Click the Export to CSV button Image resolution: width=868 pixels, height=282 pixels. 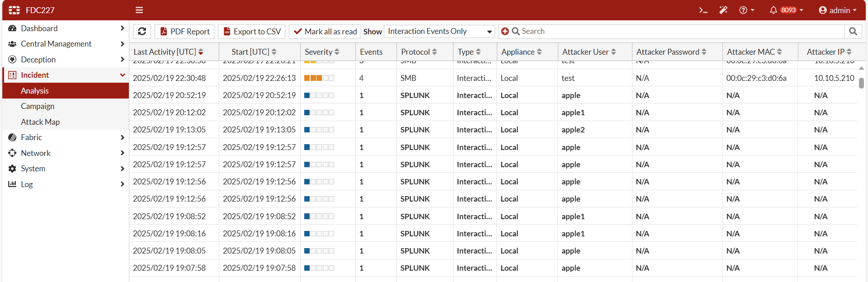tap(252, 31)
